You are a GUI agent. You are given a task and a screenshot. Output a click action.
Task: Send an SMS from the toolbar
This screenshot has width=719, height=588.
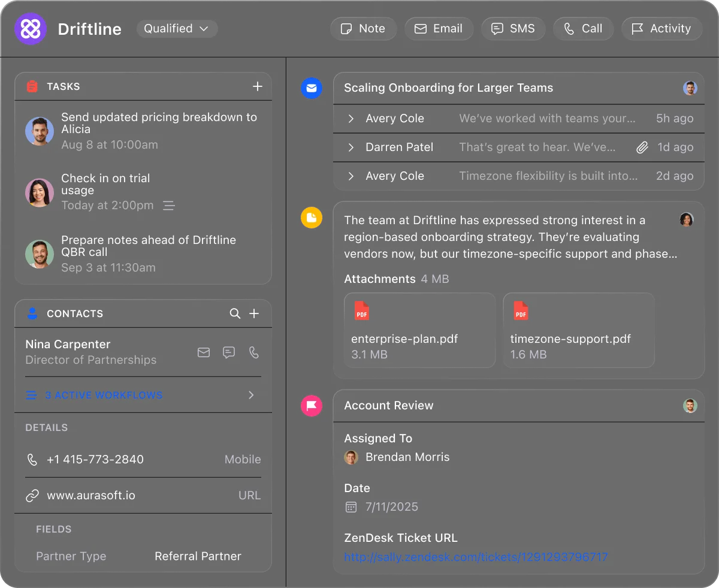point(513,29)
